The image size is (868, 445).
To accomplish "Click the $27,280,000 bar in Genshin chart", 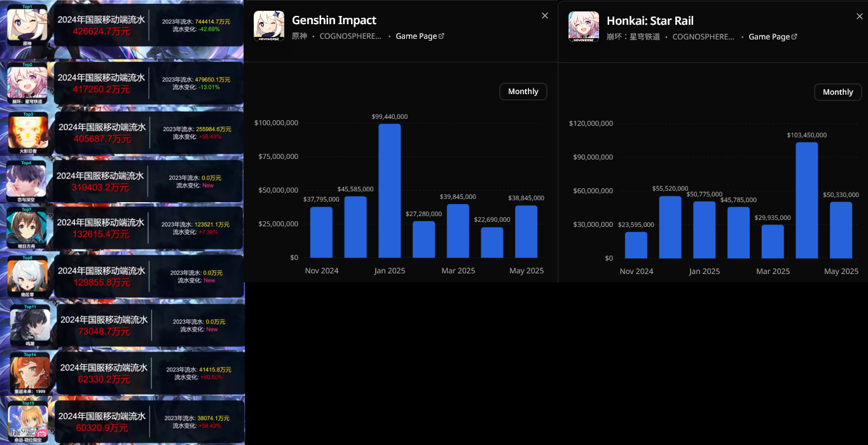I will click(x=424, y=240).
